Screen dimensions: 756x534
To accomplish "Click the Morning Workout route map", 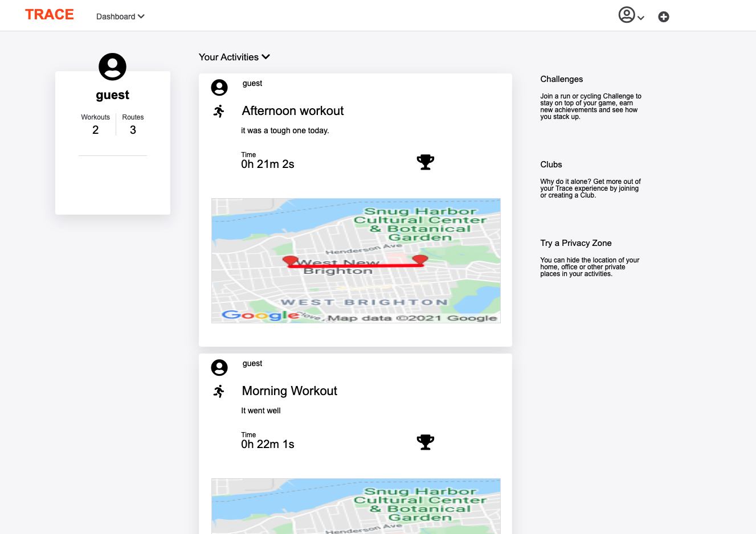I will tap(356, 506).
